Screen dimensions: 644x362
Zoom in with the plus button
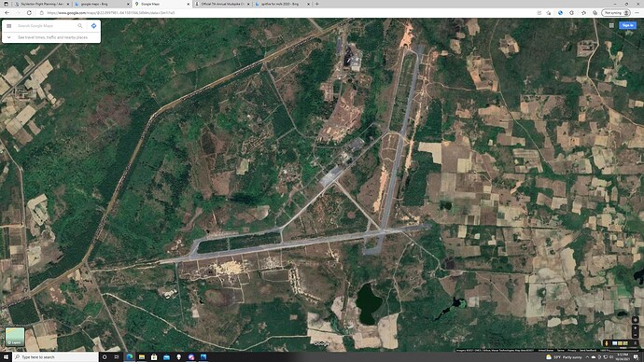636,327
